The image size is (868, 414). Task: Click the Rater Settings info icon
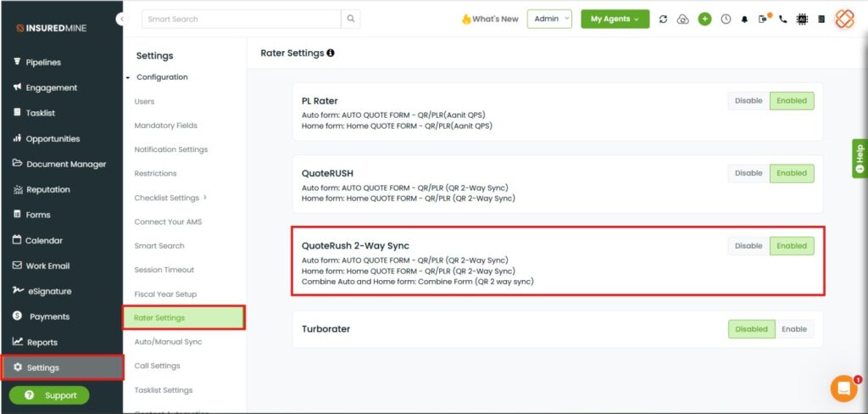pyautogui.click(x=331, y=53)
